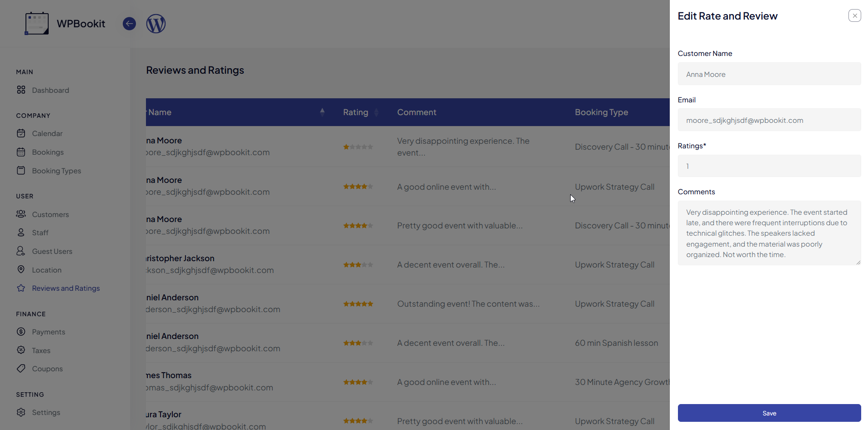Viewport: 868px width, 430px height.
Task: Click the Payments dollar icon
Action: tap(21, 332)
